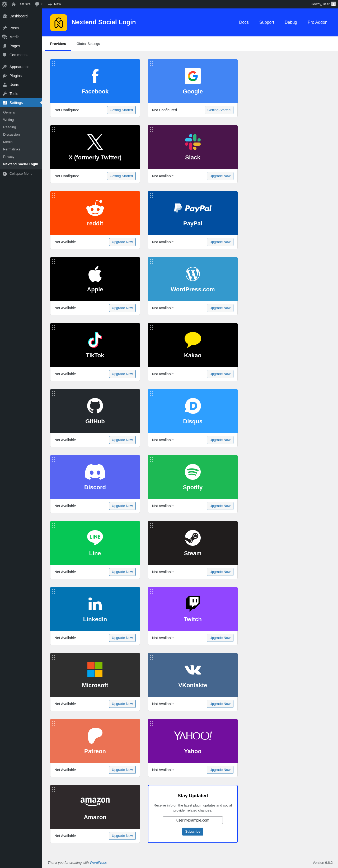Open Plugins in the admin sidebar
Screen dimensions: 338x868
21,76
